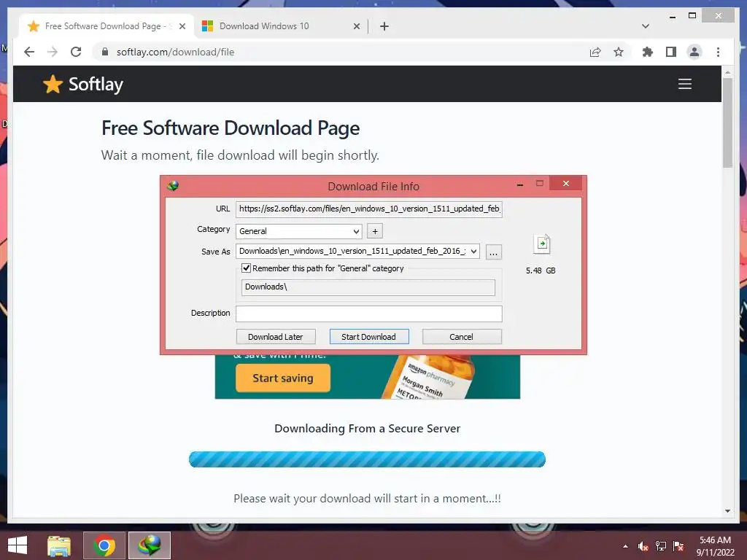Screen dimensions: 747x560
Task: Click the Description input field
Action: click(368, 314)
